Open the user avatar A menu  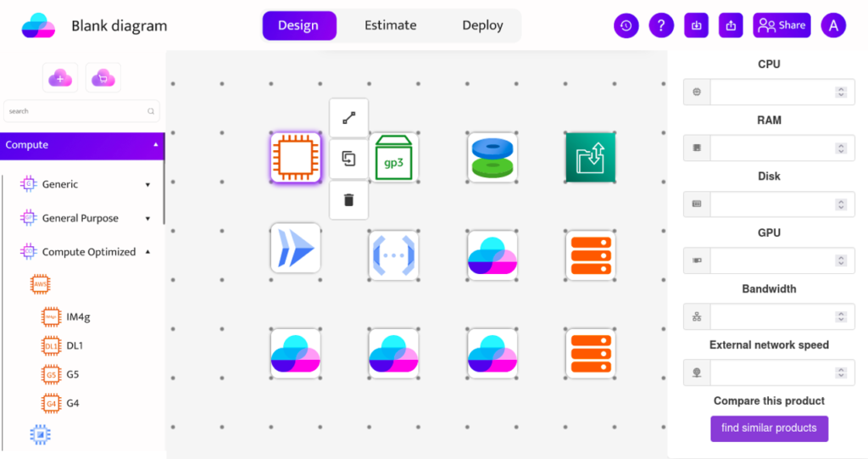point(833,25)
